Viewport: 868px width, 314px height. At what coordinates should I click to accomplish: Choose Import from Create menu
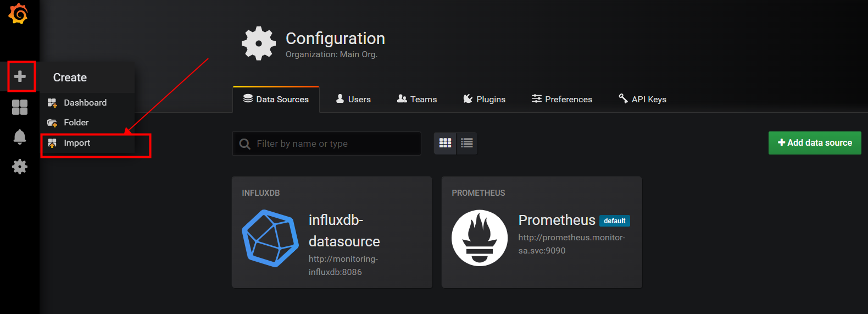[x=77, y=143]
